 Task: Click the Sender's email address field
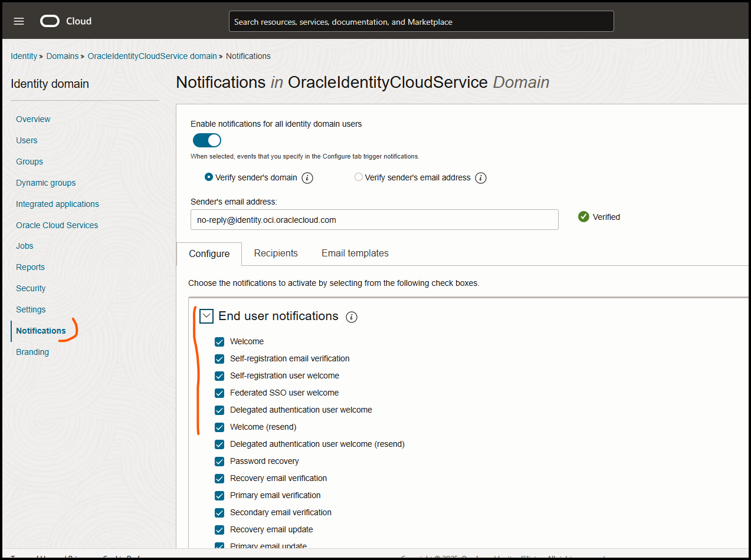(x=375, y=219)
